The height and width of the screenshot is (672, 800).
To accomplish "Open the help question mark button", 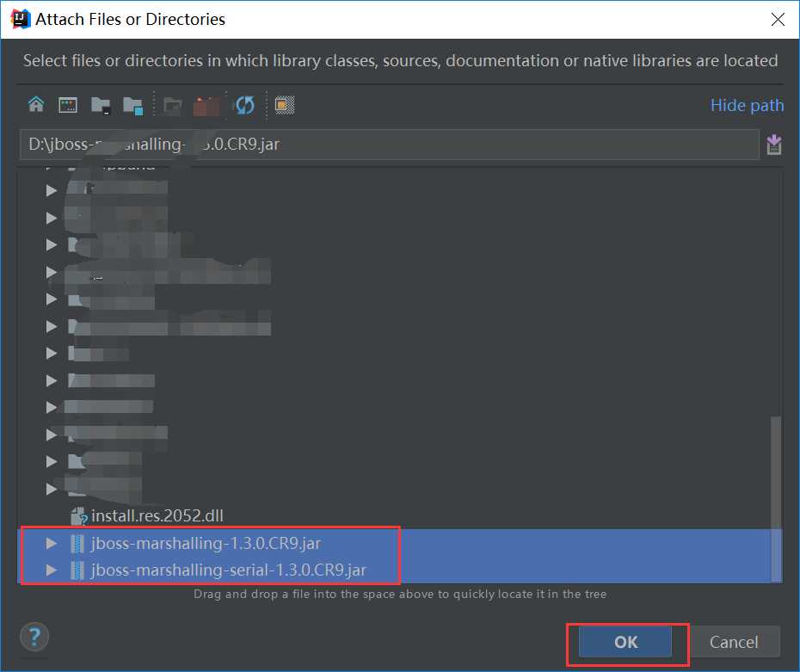I will [34, 637].
